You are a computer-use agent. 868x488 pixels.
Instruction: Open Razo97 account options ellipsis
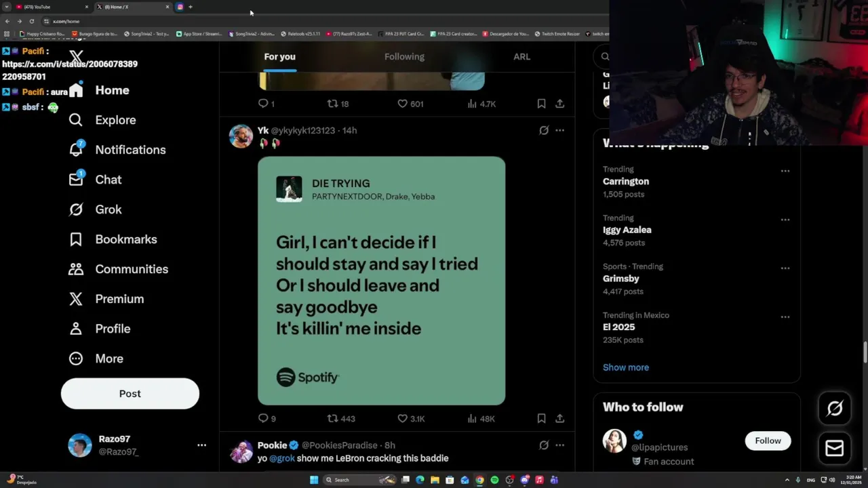point(201,445)
